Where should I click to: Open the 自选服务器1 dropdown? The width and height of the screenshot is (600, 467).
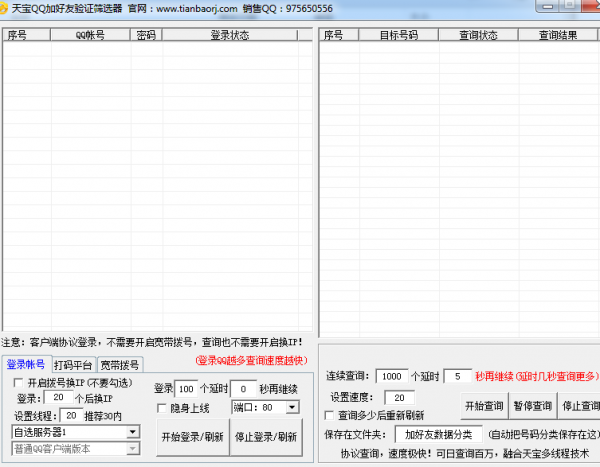[x=132, y=432]
